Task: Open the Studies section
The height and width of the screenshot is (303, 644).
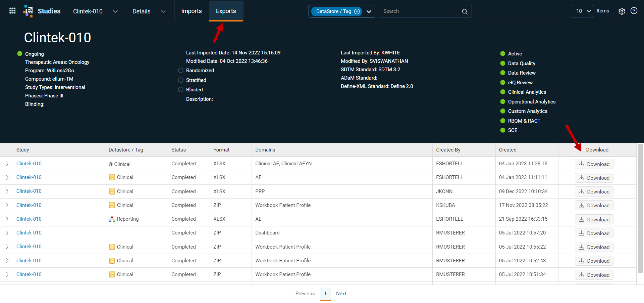Action: pyautogui.click(x=49, y=11)
